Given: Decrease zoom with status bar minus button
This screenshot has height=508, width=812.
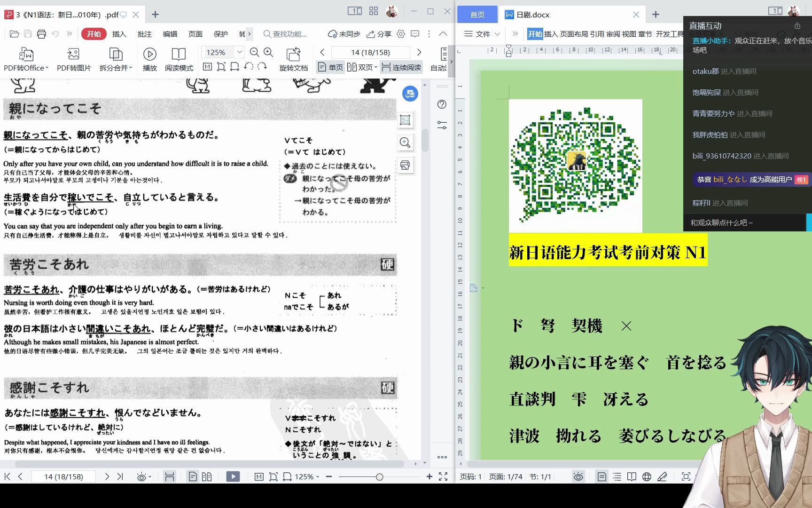Looking at the screenshot, I should [x=329, y=477].
